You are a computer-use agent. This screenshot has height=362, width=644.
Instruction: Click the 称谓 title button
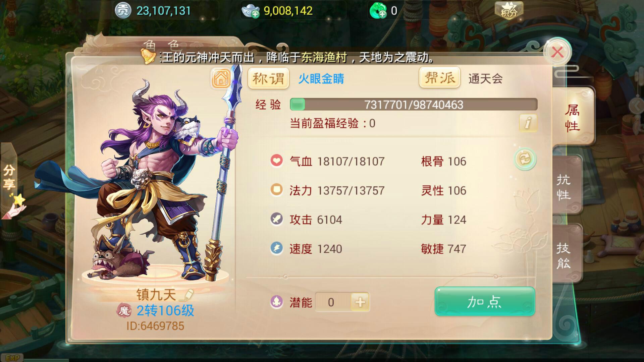(x=268, y=79)
